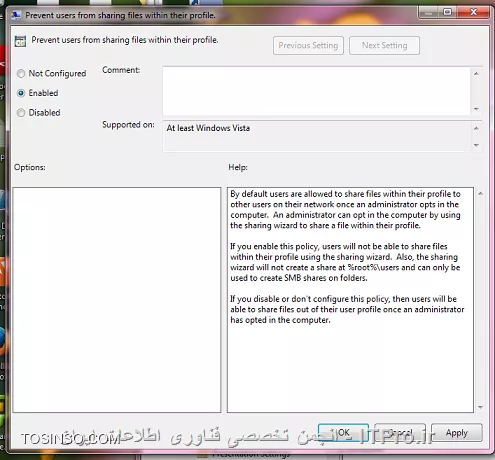Click the Apply button
This screenshot has width=495, height=460.
pos(457,433)
